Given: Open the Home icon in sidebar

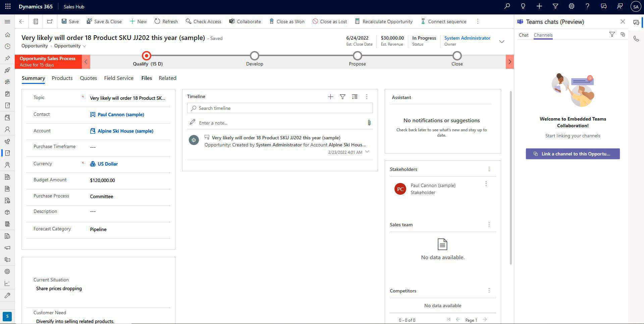Looking at the screenshot, I should pyautogui.click(x=7, y=35).
